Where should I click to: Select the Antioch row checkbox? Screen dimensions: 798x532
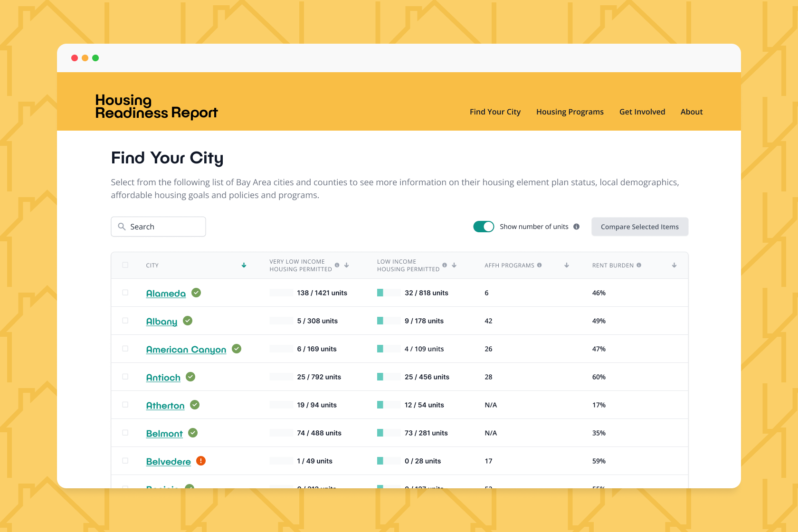click(125, 377)
